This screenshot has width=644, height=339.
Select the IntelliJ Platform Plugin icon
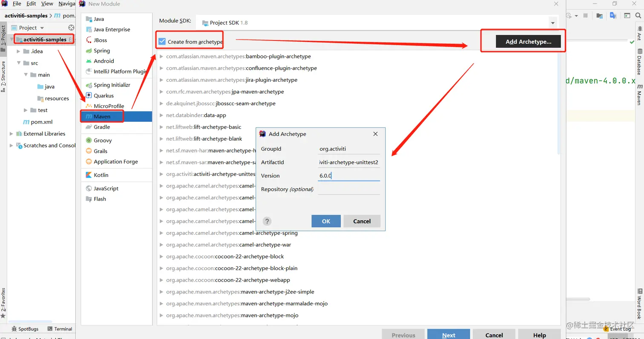89,72
